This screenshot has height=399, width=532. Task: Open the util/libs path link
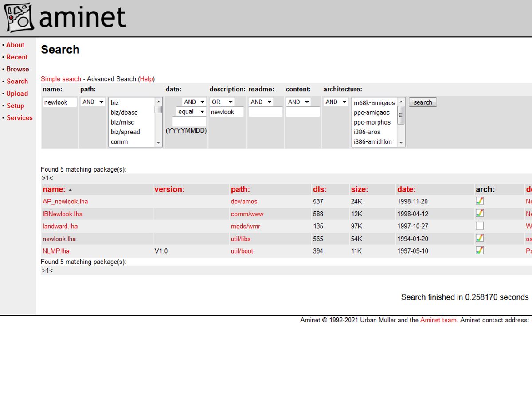coord(240,239)
